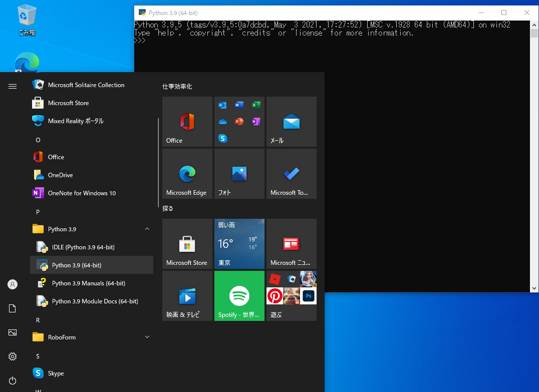Viewport: 539px width, 392px height.
Task: Open Settings gear in Start sidebar
Action: pos(13,356)
